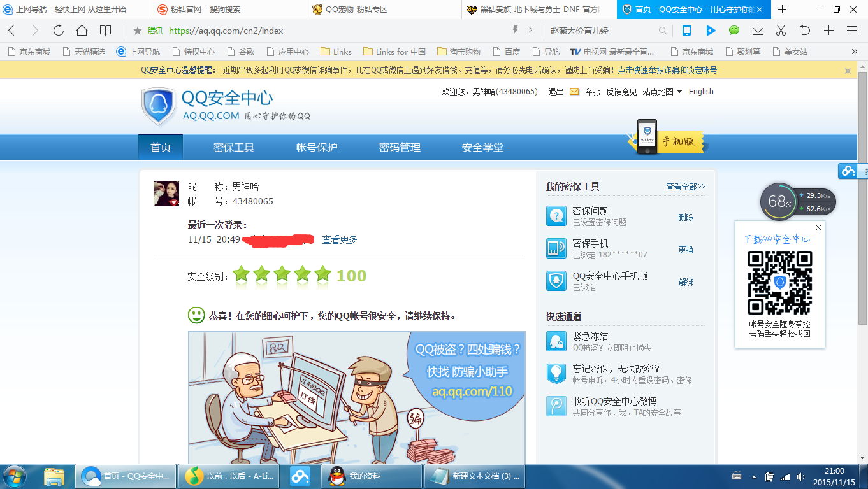Click the QQ安全中心 shield logo
The height and width of the screenshot is (489, 868).
click(x=158, y=106)
